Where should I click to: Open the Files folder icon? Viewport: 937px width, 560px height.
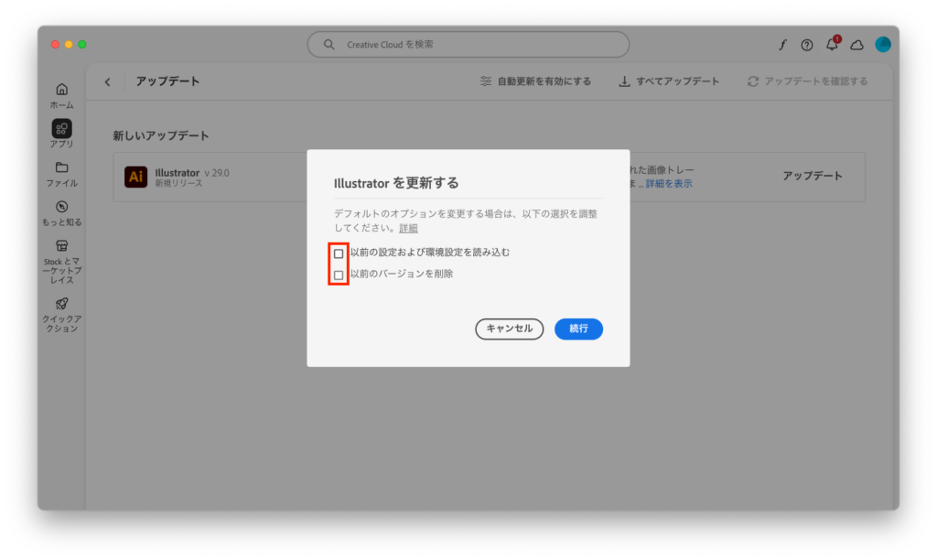61,167
